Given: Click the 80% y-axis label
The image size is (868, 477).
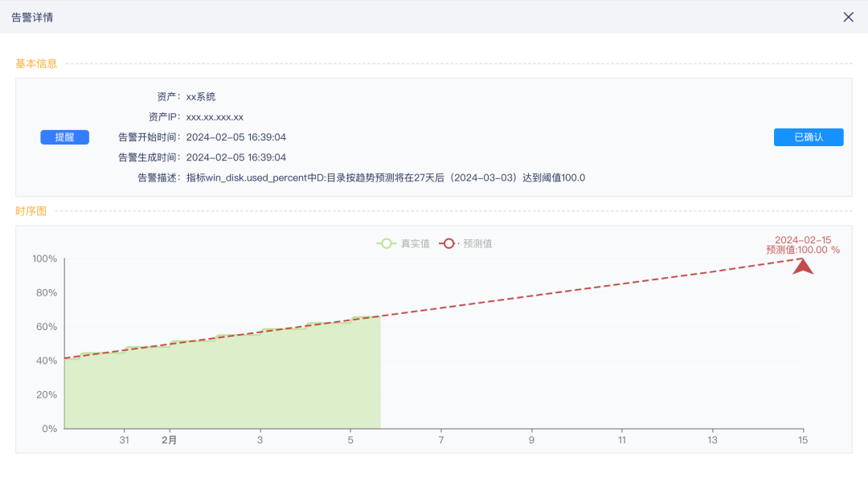Looking at the screenshot, I should tap(47, 293).
